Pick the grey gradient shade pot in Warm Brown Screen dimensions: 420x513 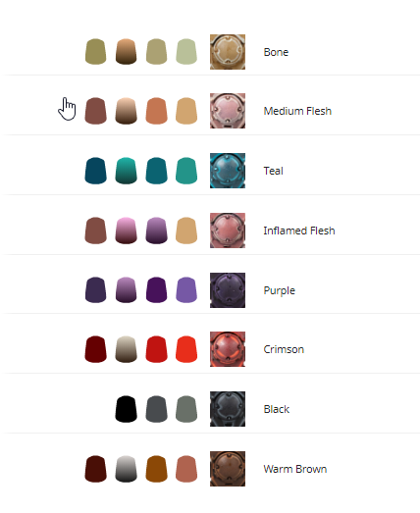click(126, 469)
